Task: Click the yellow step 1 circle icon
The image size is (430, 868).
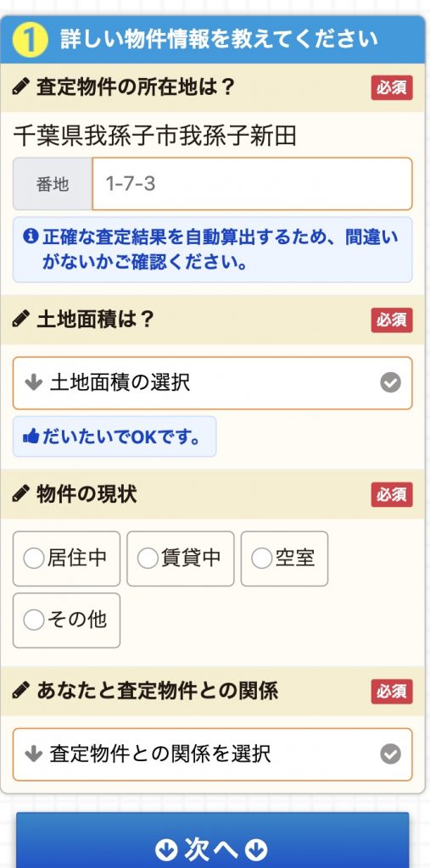Action: coord(28,40)
